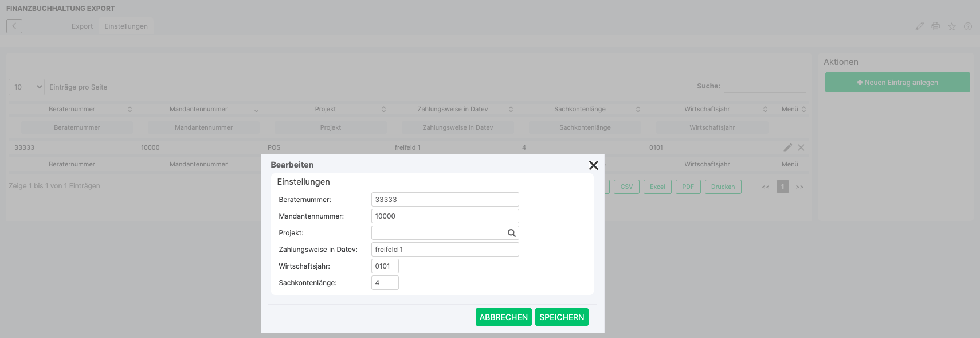Click the back arrow button
Screen dimensions: 980x338
pos(14,26)
